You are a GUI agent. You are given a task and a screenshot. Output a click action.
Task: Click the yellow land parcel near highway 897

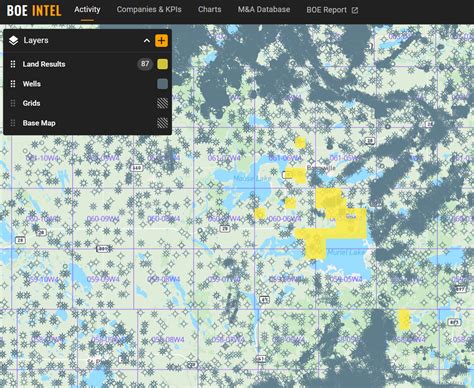coord(404,319)
